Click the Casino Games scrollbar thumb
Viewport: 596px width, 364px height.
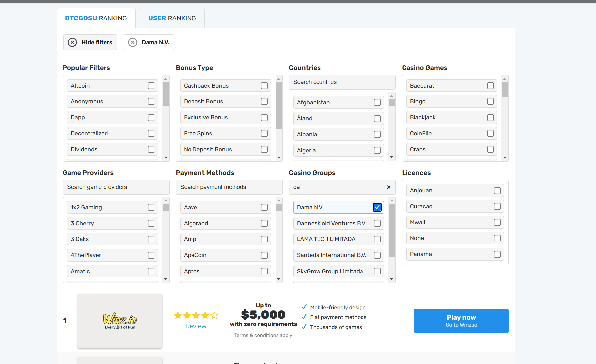coord(505,90)
